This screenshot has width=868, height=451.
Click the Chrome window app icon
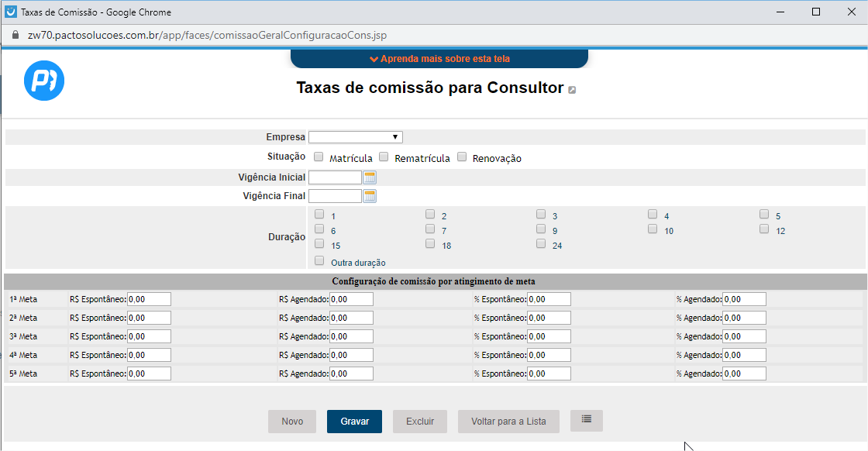tap(11, 12)
